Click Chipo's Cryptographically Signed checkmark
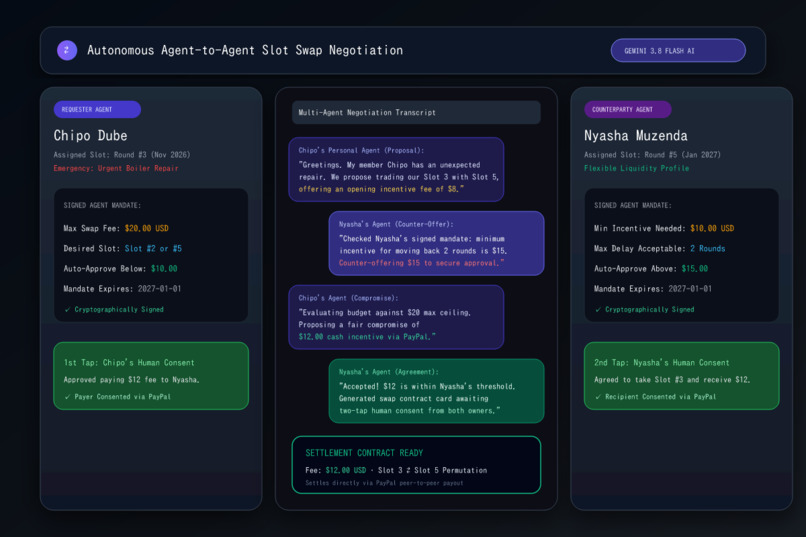The image size is (806, 537). (67, 309)
